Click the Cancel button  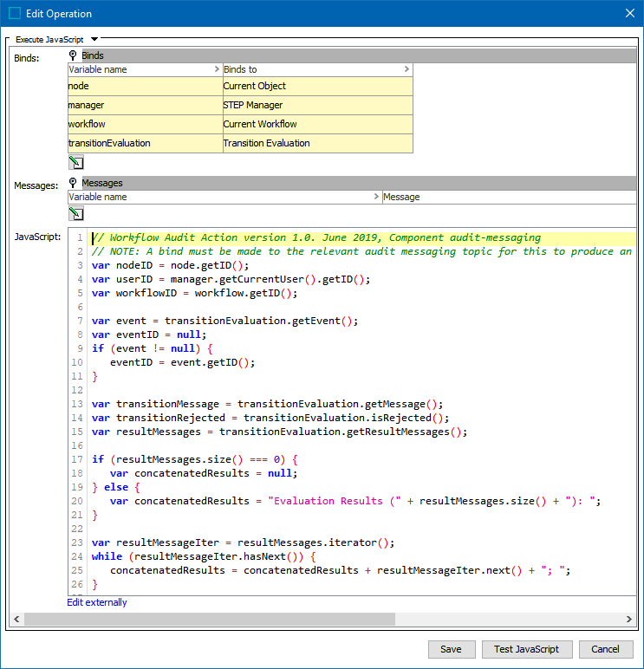pos(605,649)
